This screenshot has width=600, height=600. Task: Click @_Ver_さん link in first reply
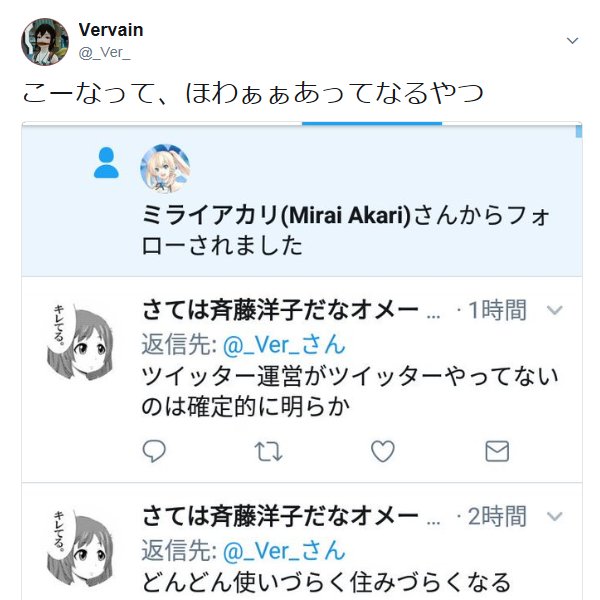point(284,345)
